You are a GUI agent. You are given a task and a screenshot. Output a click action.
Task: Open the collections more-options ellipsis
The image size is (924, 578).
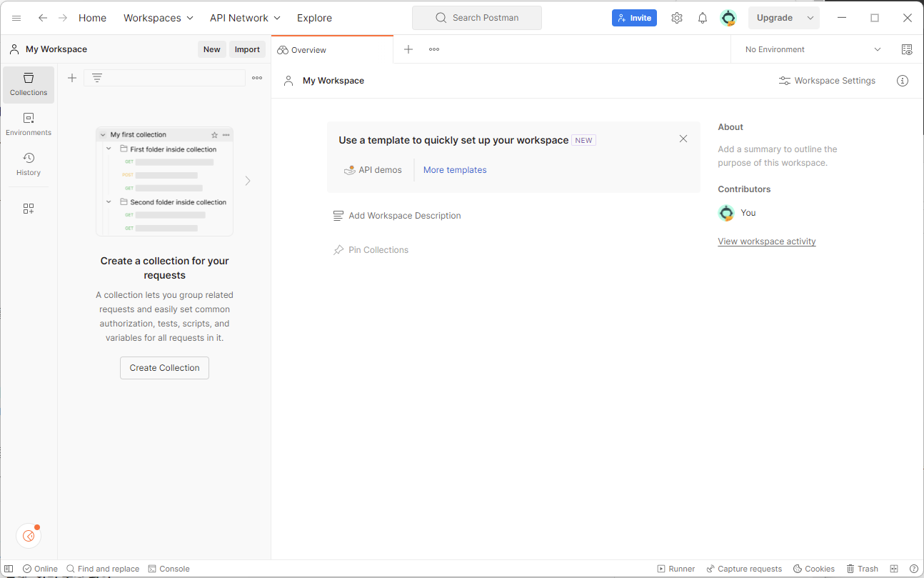click(x=257, y=78)
